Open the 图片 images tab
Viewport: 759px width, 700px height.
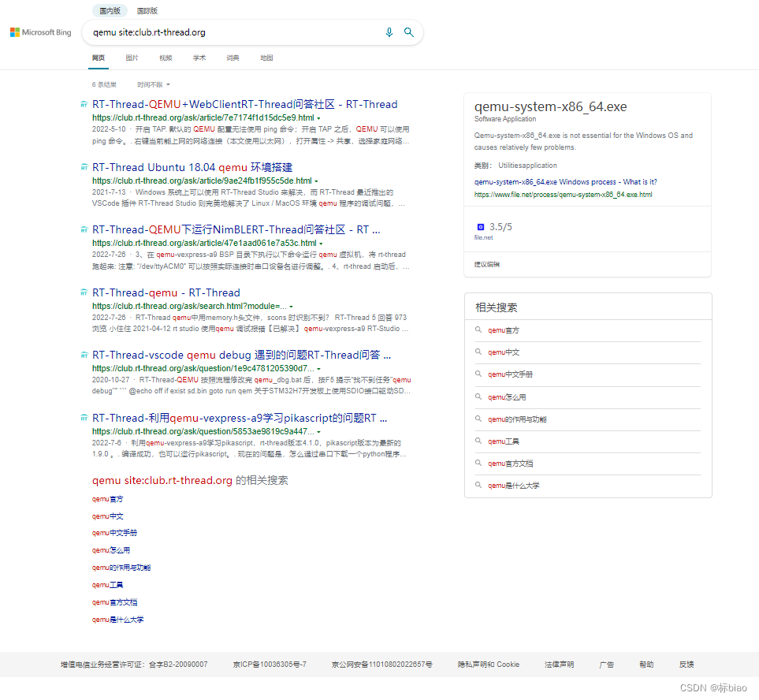point(132,58)
